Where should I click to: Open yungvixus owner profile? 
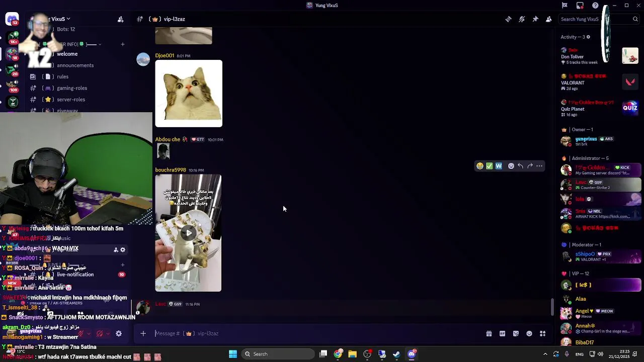point(600,141)
